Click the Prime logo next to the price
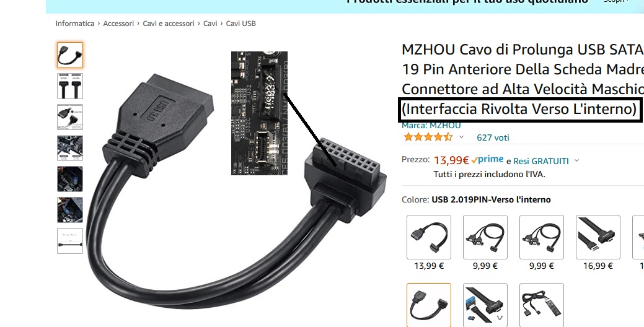The width and height of the screenshot is (644, 327). (x=488, y=160)
